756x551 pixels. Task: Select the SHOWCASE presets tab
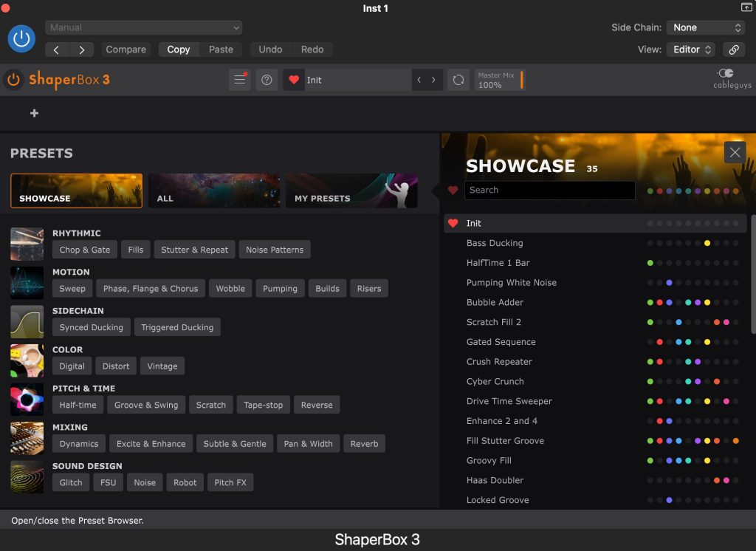(x=76, y=191)
